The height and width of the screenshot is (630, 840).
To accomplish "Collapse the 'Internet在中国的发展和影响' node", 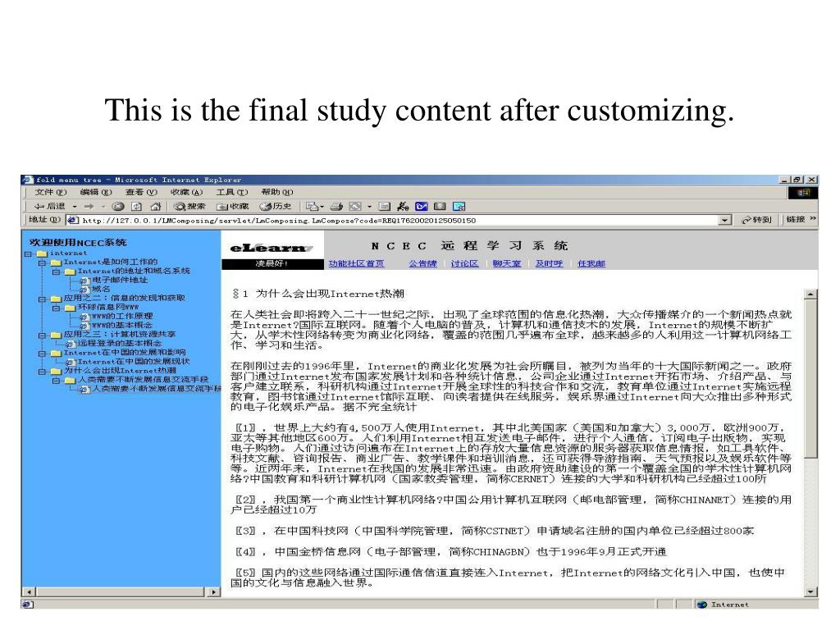I will pos(42,354).
